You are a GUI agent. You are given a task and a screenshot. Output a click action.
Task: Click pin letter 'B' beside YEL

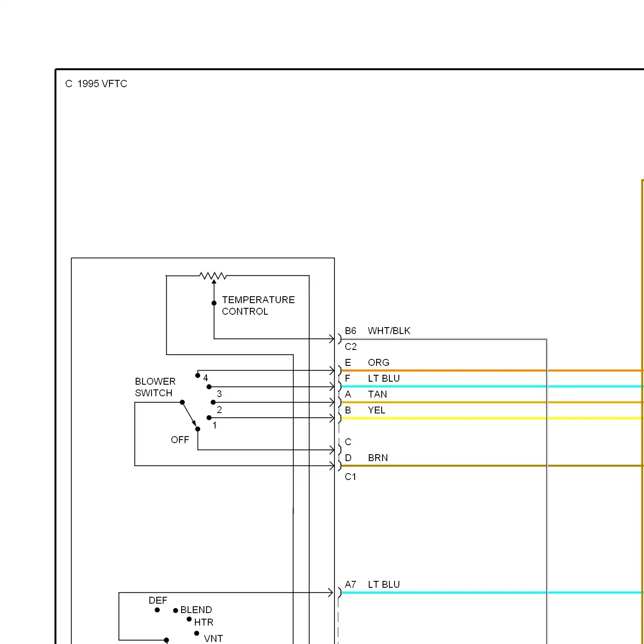coord(348,410)
